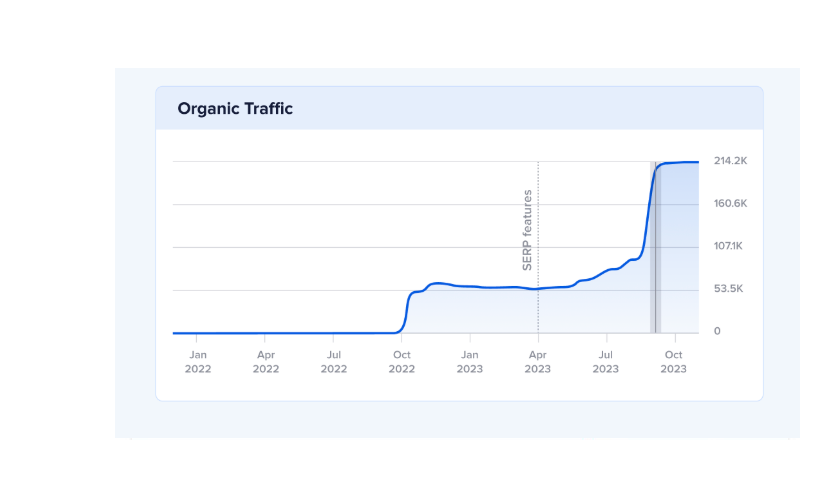The width and height of the screenshot is (840, 480).
Task: Click the Apr 2023 date label
Action: click(538, 362)
